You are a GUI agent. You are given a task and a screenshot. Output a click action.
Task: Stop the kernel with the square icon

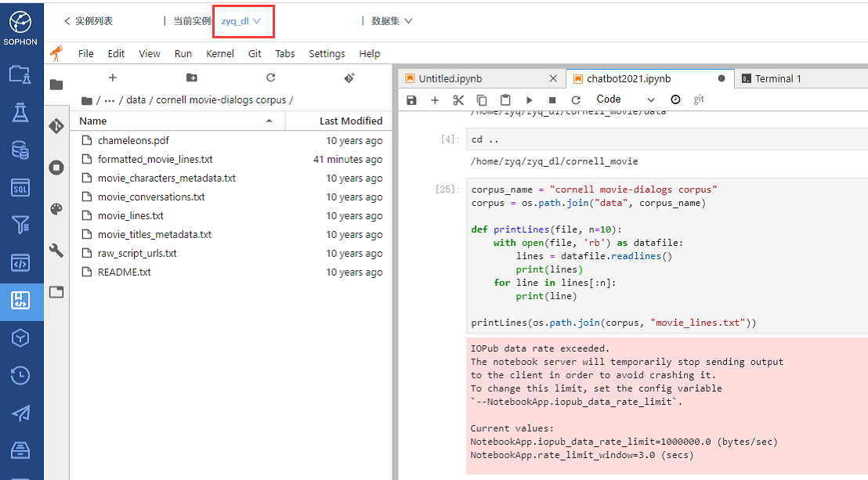[x=552, y=99]
